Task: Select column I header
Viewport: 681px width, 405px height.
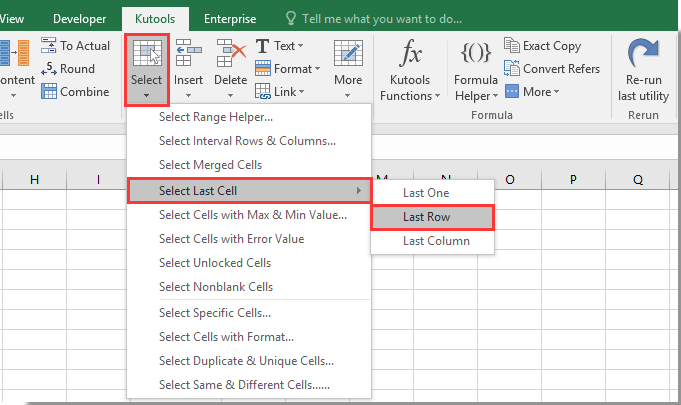Action: click(x=98, y=179)
